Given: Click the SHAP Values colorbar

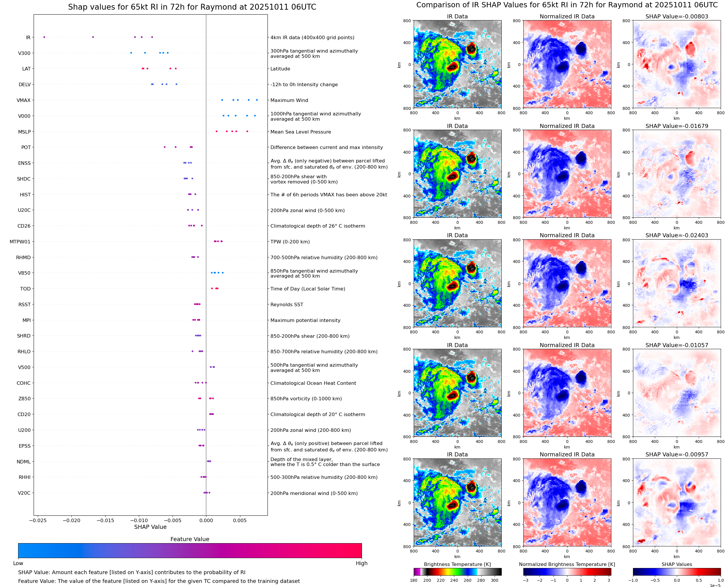Looking at the screenshot, I should (x=677, y=572).
